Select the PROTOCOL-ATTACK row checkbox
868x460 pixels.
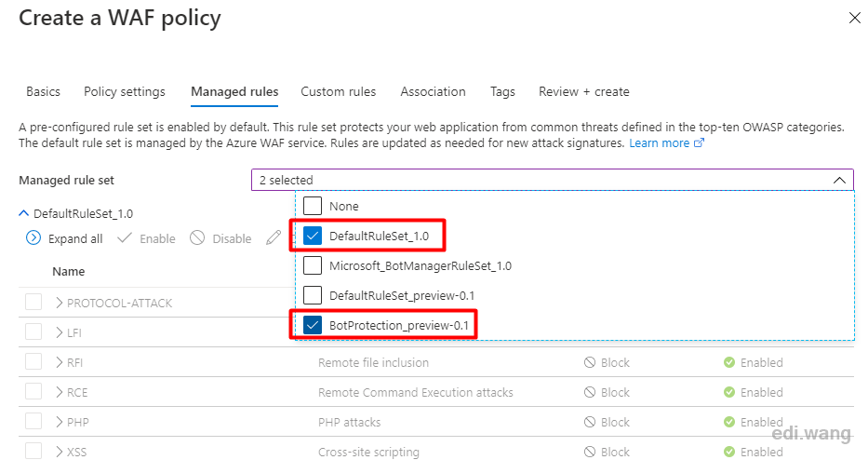click(x=33, y=303)
